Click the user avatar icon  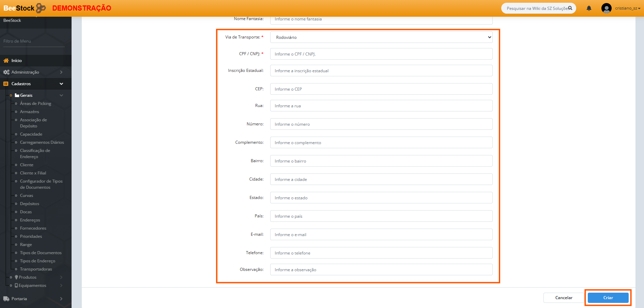click(x=606, y=8)
